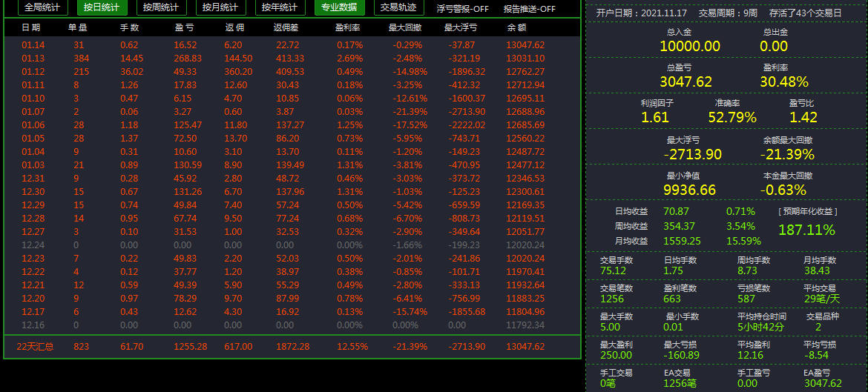Select the 01.13 date row

[292, 58]
